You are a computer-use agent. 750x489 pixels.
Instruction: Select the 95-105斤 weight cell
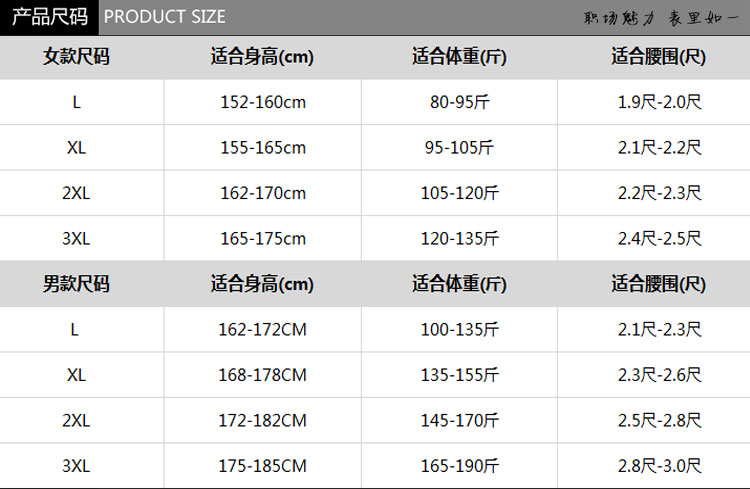tap(459, 148)
